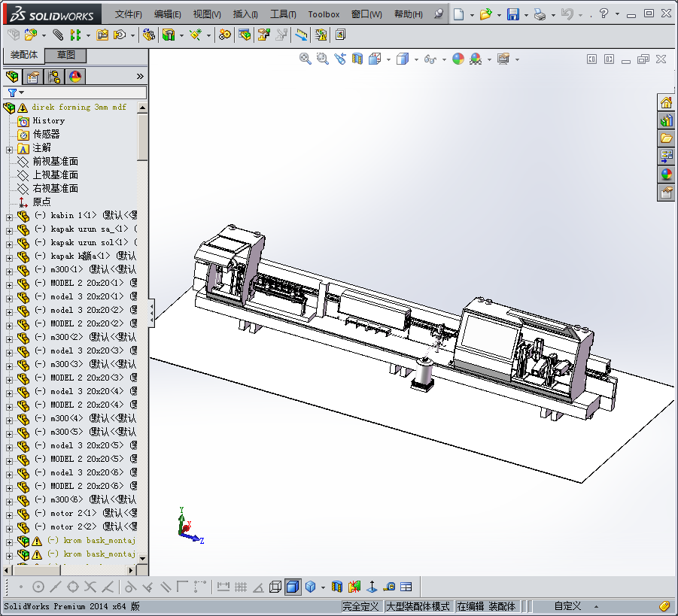The width and height of the screenshot is (678, 616).
Task: Click the Appearances color ball in task pane
Action: [667, 174]
